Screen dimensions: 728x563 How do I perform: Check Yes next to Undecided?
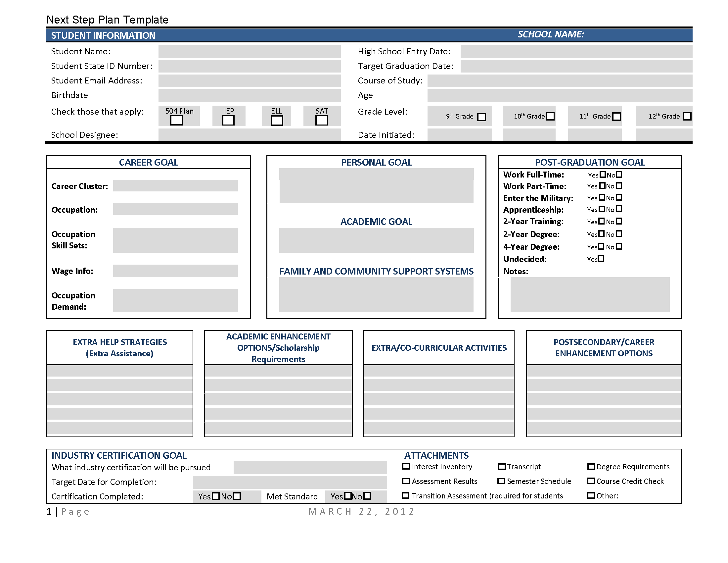[601, 259]
